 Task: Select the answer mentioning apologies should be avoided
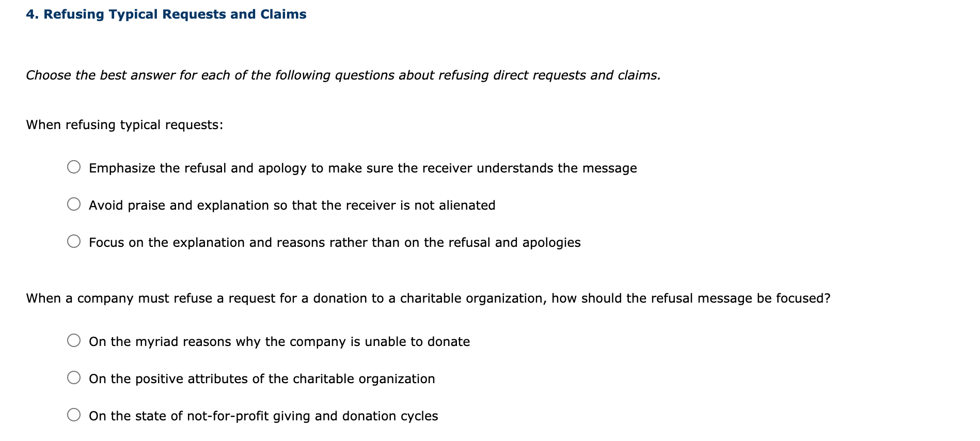coord(335,242)
